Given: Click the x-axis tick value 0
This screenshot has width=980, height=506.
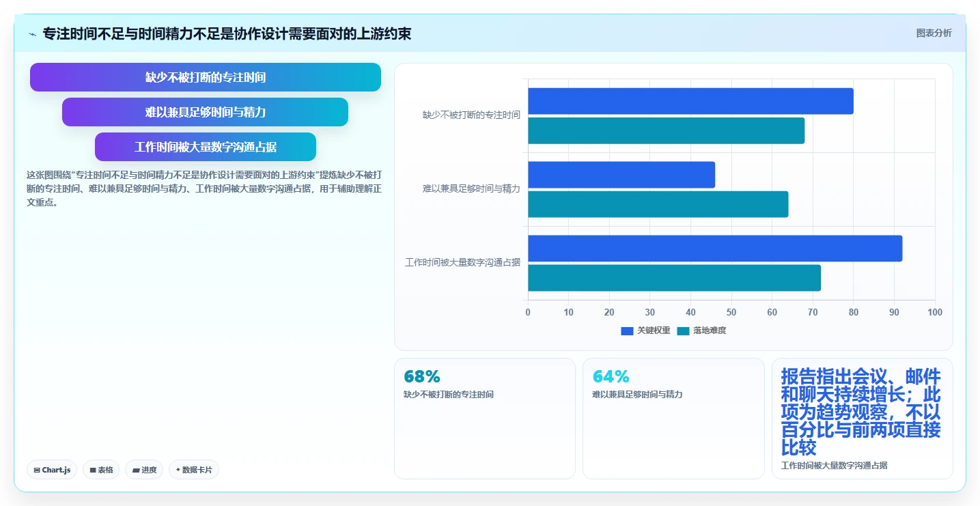Looking at the screenshot, I should point(528,312).
